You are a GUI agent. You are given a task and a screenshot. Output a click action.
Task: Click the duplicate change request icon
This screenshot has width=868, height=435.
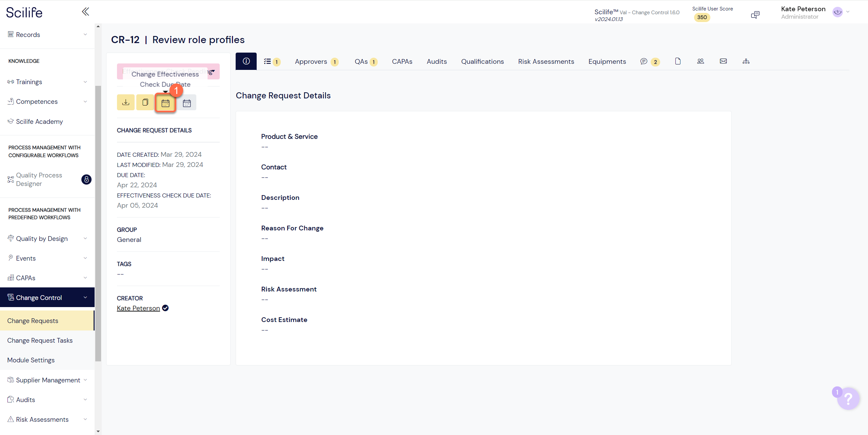pos(145,102)
